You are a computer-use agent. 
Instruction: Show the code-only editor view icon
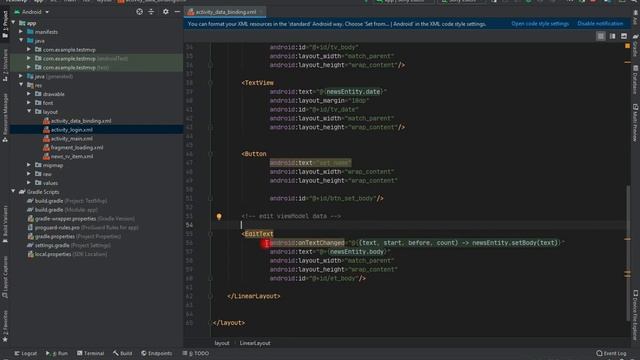coord(601,36)
